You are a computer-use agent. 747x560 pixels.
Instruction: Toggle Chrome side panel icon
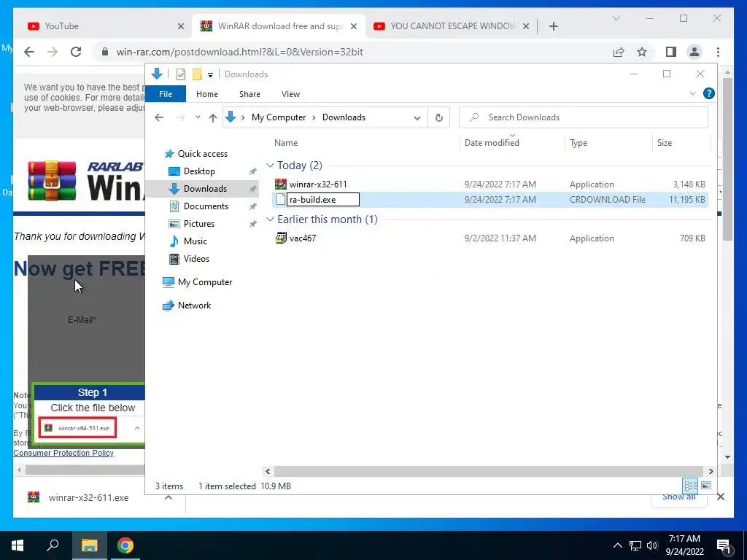click(x=671, y=52)
